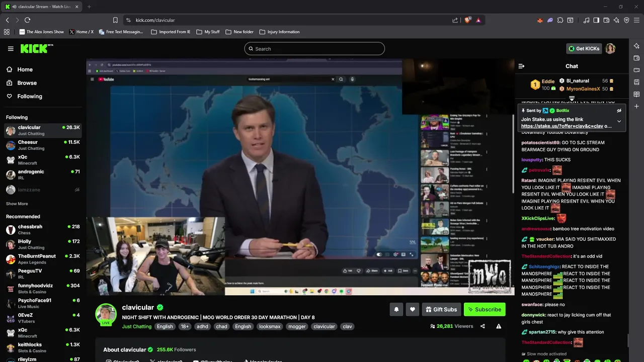Open the reading list book icon in sidebar
Screen dimensions: 644x362
pyautogui.click(x=636, y=94)
